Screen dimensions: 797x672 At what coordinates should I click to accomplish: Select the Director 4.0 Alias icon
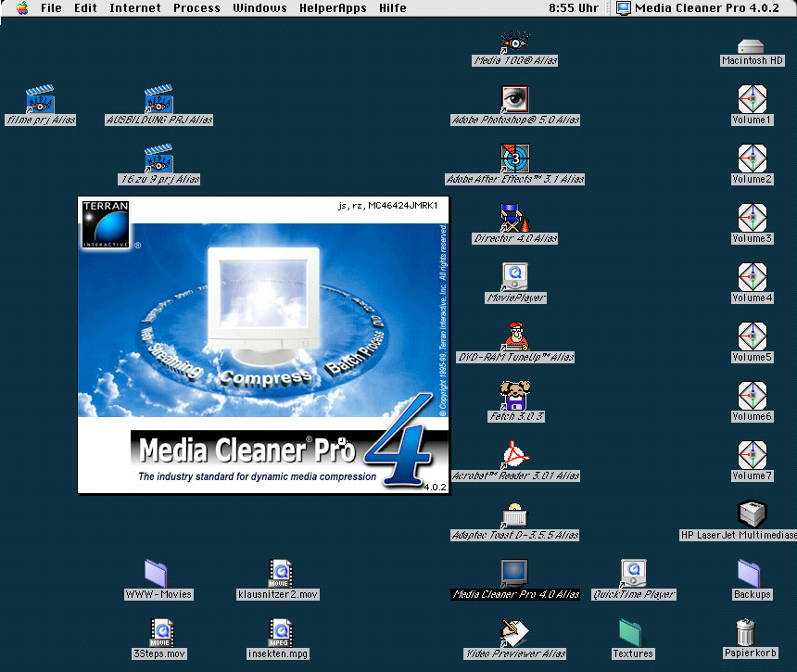(x=515, y=218)
